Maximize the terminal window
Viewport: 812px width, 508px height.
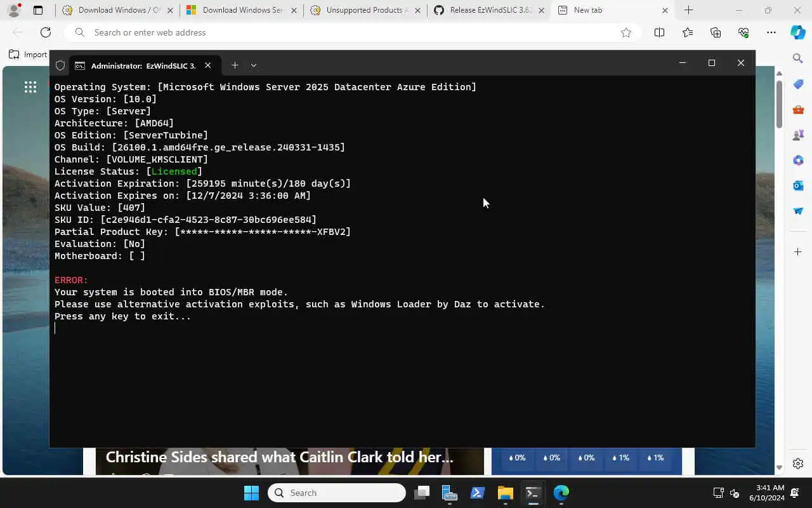click(712, 62)
